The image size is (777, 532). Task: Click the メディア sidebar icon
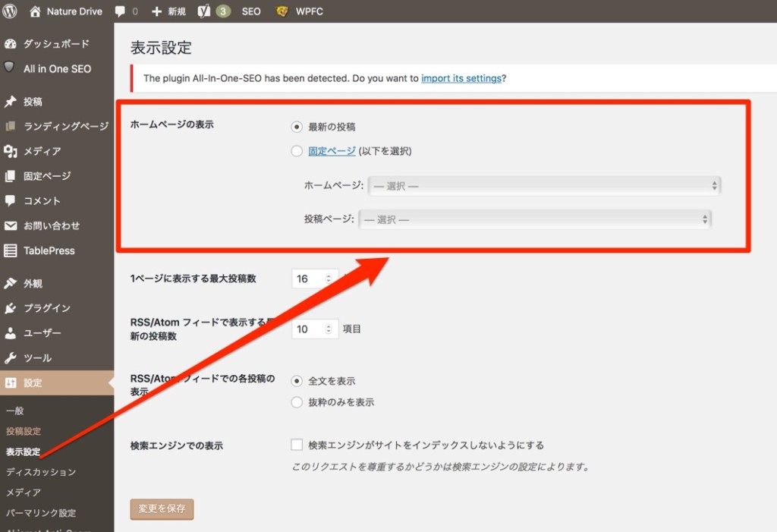[11, 151]
